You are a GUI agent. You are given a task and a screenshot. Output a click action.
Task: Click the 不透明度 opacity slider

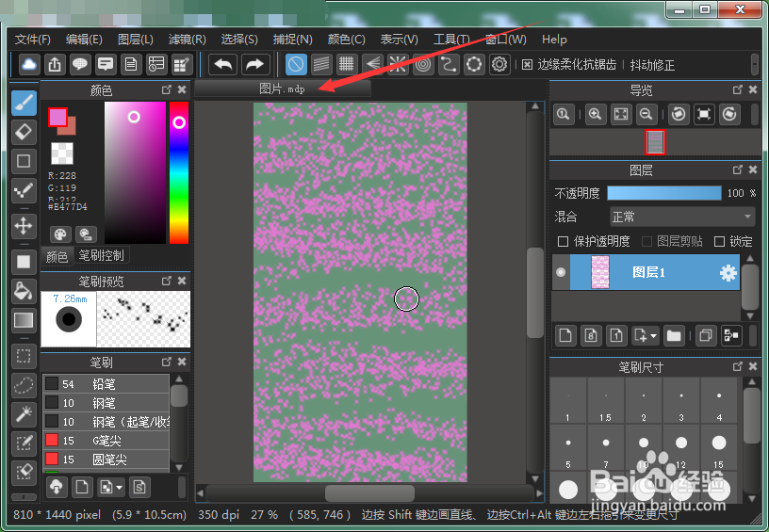pos(664,193)
